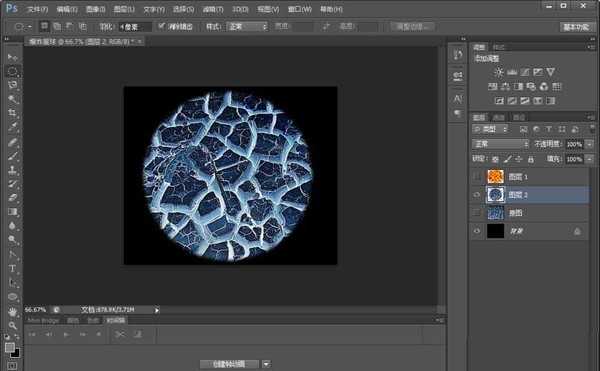The image size is (600, 371).
Task: Open the 3D menu
Action: pyautogui.click(x=240, y=9)
